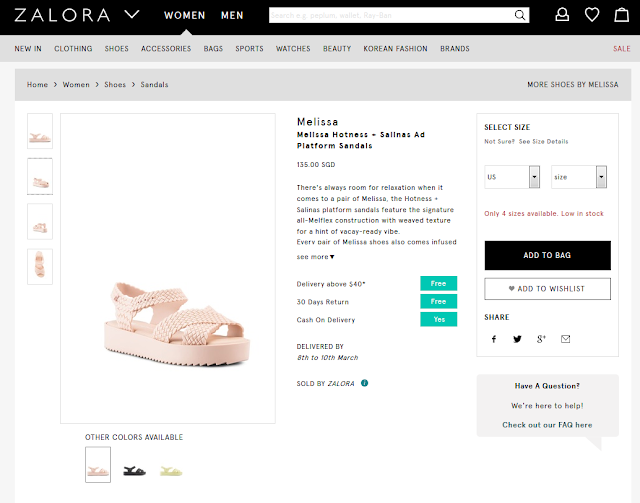Open the user account icon
The image size is (640, 503).
point(563,15)
